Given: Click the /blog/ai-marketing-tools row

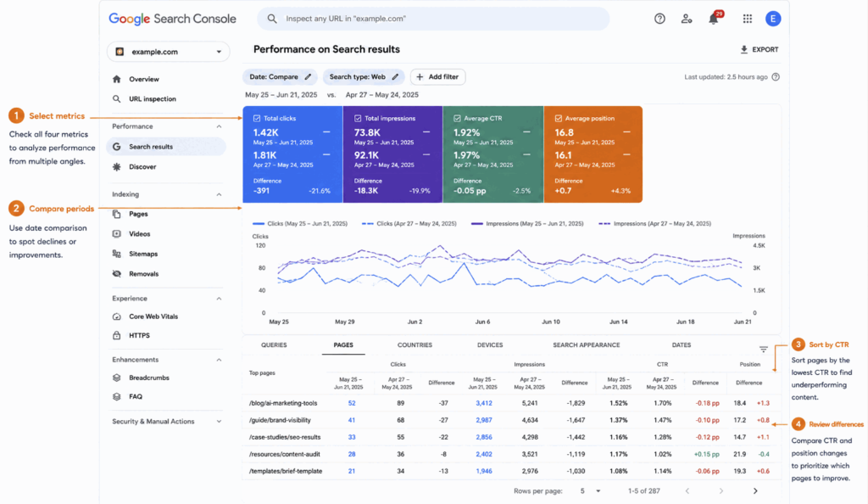Looking at the screenshot, I should point(511,403).
